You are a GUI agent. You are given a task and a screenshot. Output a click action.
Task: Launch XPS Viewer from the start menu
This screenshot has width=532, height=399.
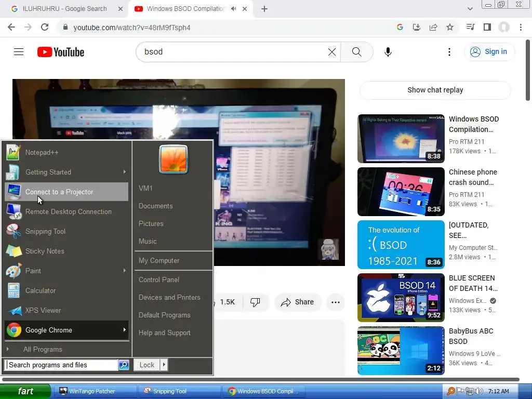[66, 310]
